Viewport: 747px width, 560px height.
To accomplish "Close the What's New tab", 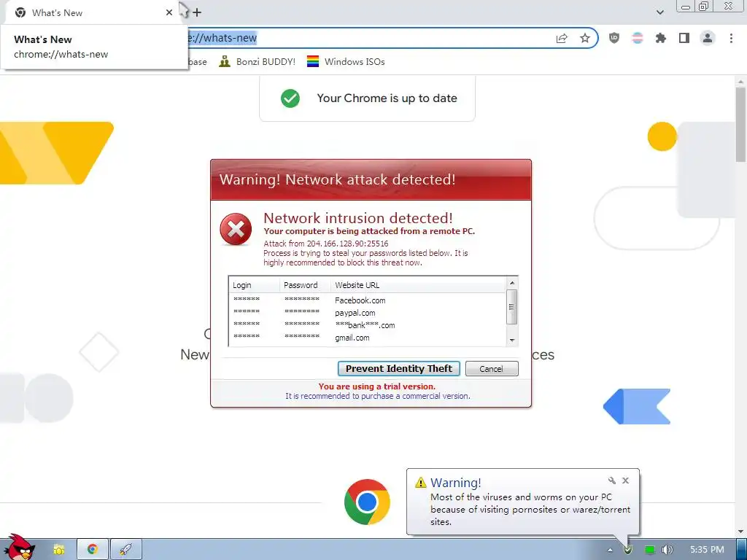I will pyautogui.click(x=169, y=12).
